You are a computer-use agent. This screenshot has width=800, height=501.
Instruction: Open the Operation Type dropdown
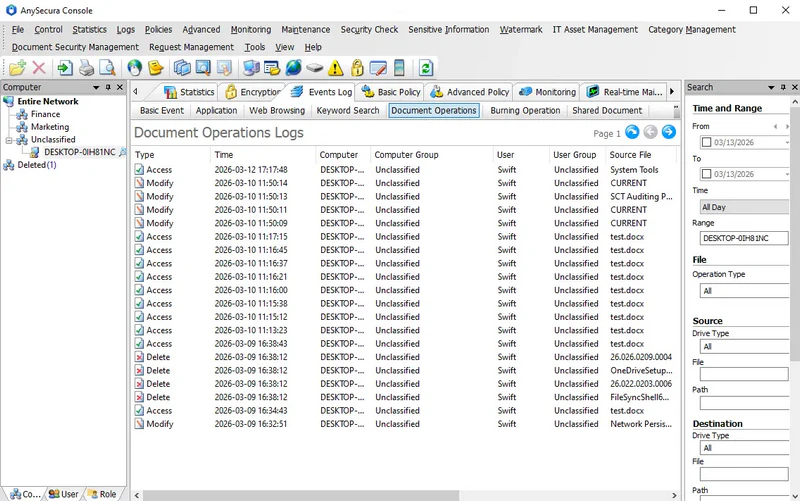[x=744, y=291]
